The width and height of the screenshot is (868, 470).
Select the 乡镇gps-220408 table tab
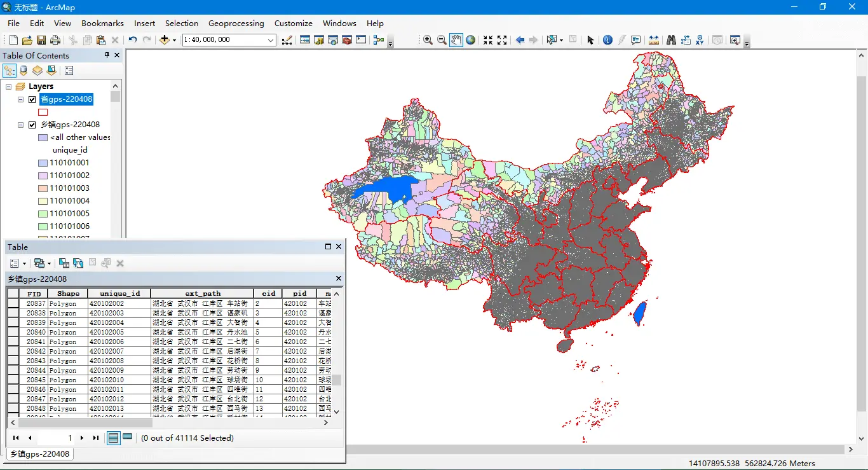click(39, 454)
